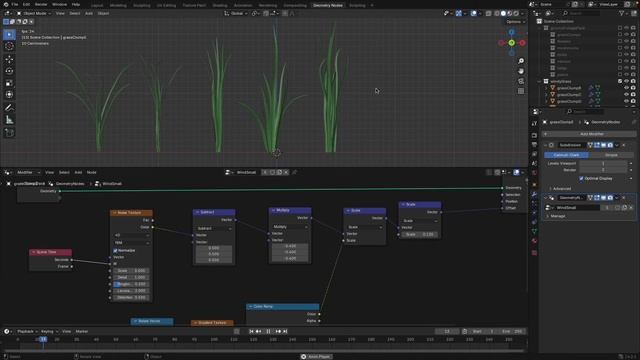Expand the Manage panel in GeometryNodes modifier
The image size is (640, 360).
[x=557, y=216]
